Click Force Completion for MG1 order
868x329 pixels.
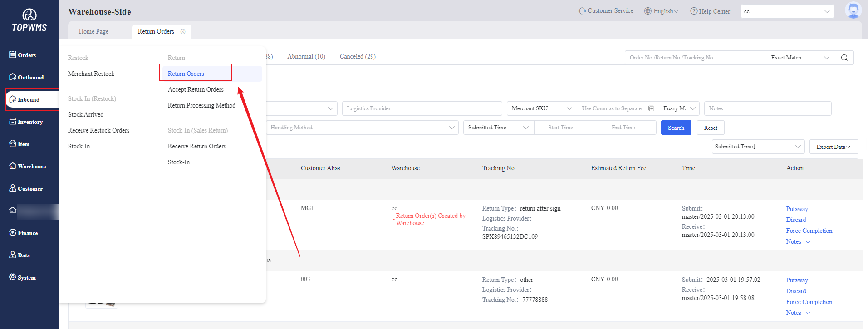(809, 231)
